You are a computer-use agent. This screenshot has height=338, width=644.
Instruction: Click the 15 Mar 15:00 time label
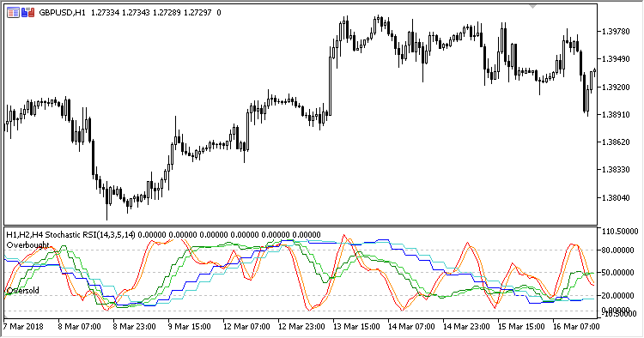[521, 327]
